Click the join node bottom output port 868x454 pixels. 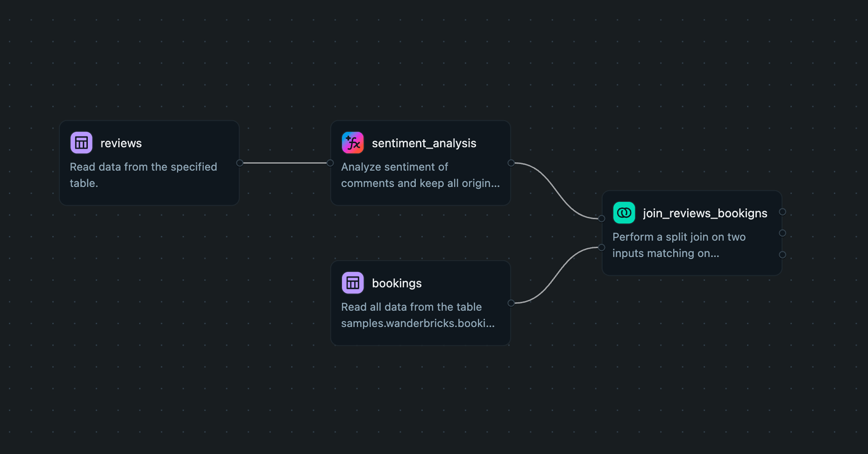coord(782,255)
